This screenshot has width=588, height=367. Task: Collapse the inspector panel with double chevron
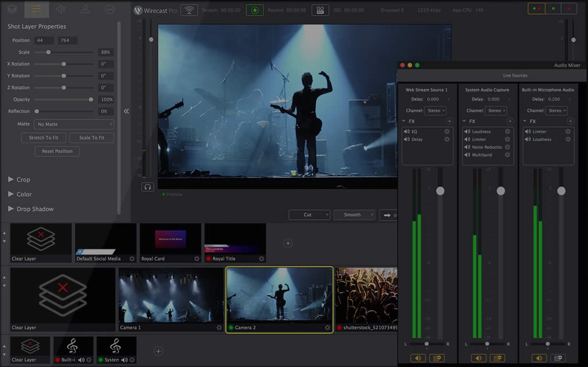pyautogui.click(x=126, y=111)
